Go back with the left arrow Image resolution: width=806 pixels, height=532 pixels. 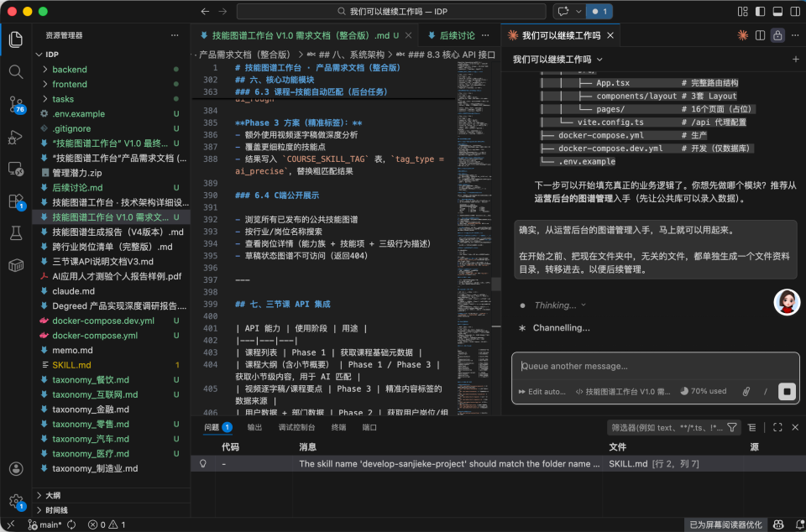[x=205, y=11]
